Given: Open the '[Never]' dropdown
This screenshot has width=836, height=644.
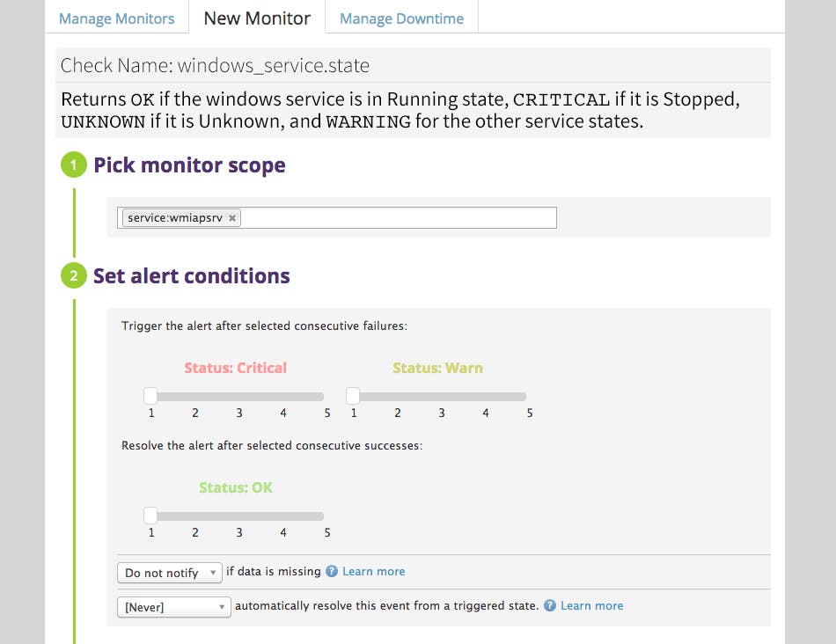Looking at the screenshot, I should [173, 606].
